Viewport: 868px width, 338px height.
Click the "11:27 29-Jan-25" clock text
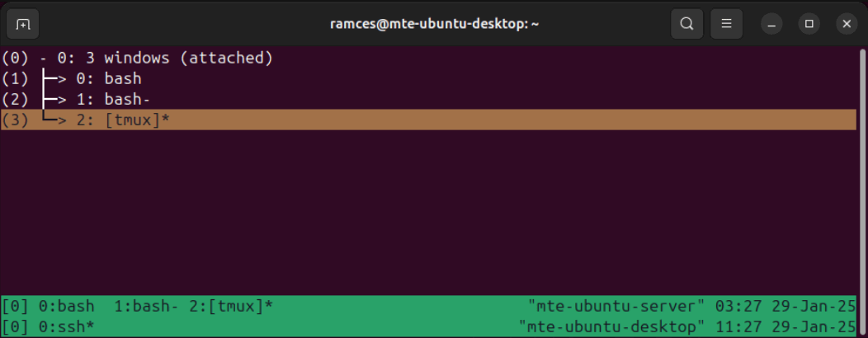(785, 326)
